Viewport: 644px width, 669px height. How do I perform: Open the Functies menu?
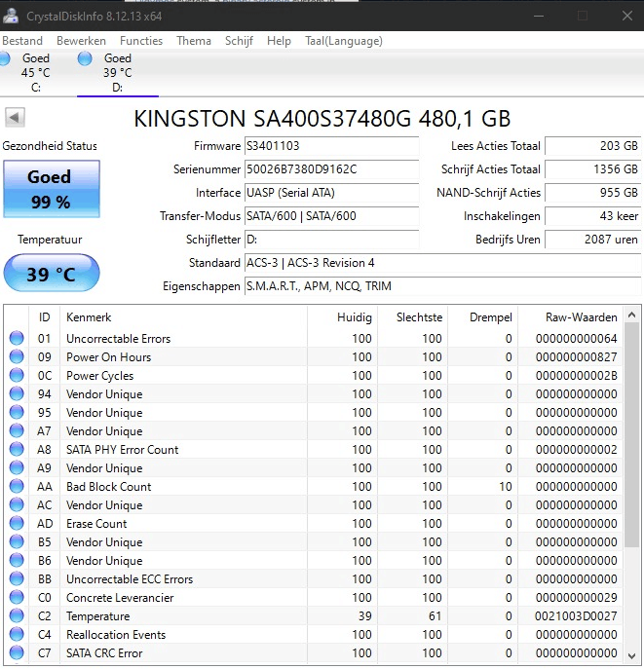tap(141, 41)
